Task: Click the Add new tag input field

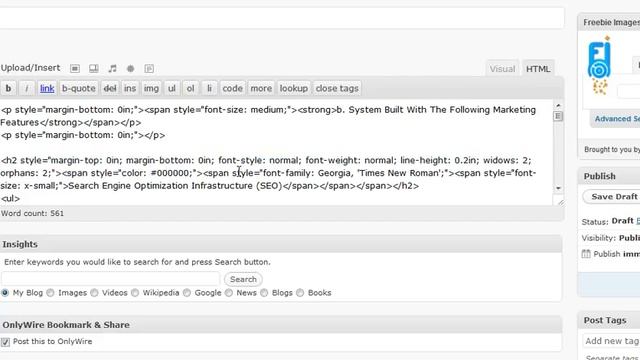Action: pos(611,341)
